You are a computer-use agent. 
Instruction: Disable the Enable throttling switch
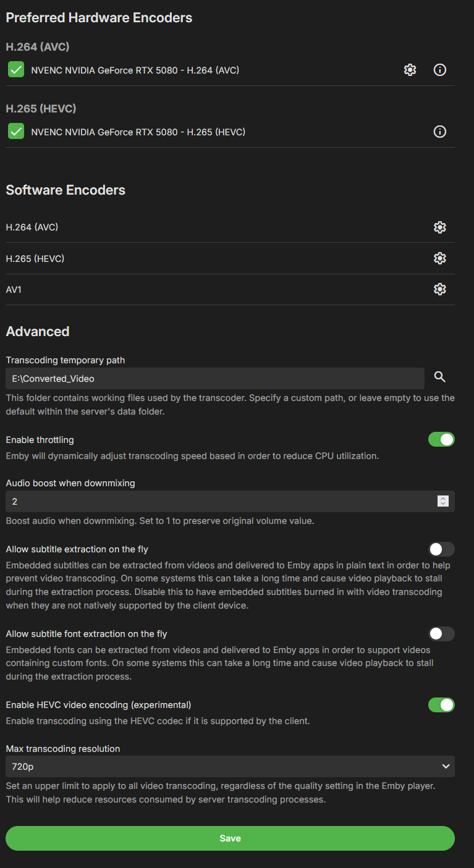point(441,440)
